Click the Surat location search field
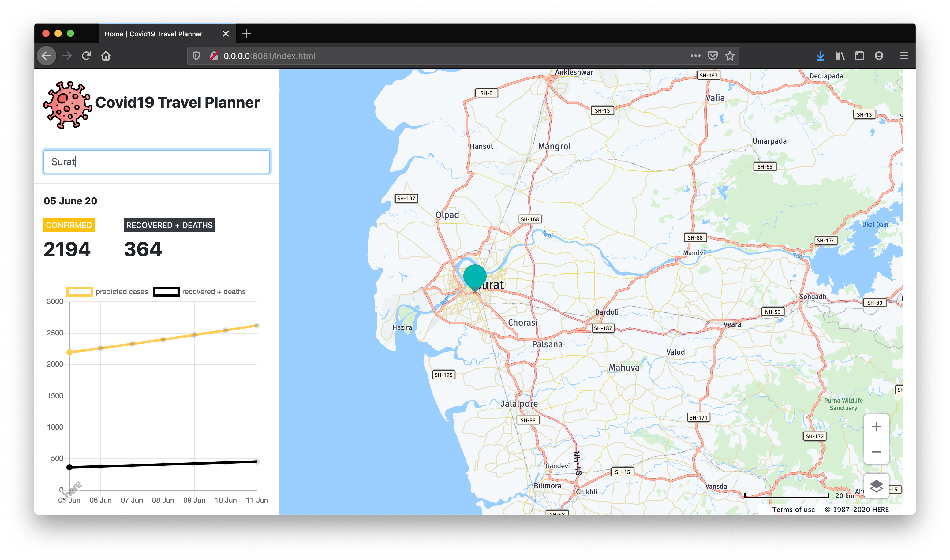 click(157, 162)
